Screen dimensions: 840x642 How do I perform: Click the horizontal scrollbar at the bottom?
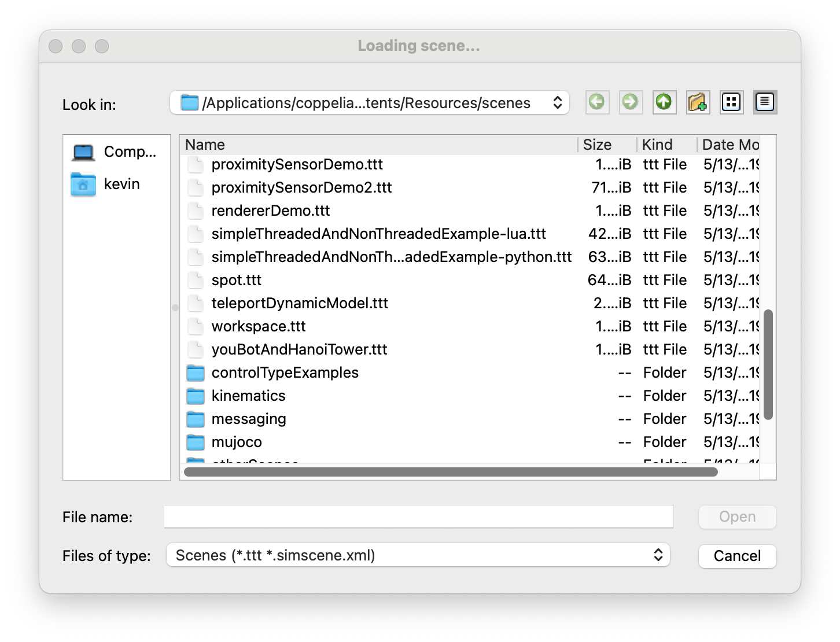tap(450, 472)
